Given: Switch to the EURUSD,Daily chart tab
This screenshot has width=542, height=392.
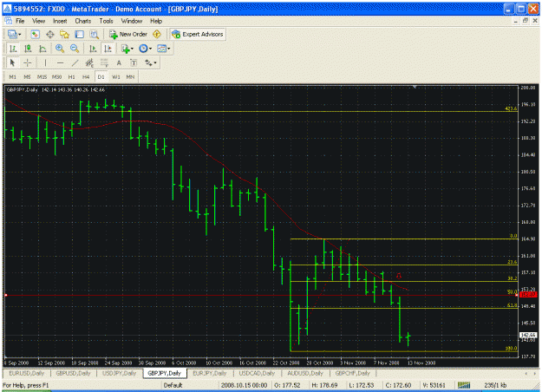Looking at the screenshot, I should point(27,373).
